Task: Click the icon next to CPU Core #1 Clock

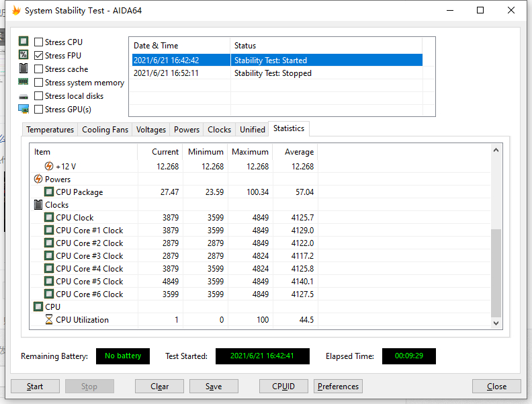Action: coord(49,230)
